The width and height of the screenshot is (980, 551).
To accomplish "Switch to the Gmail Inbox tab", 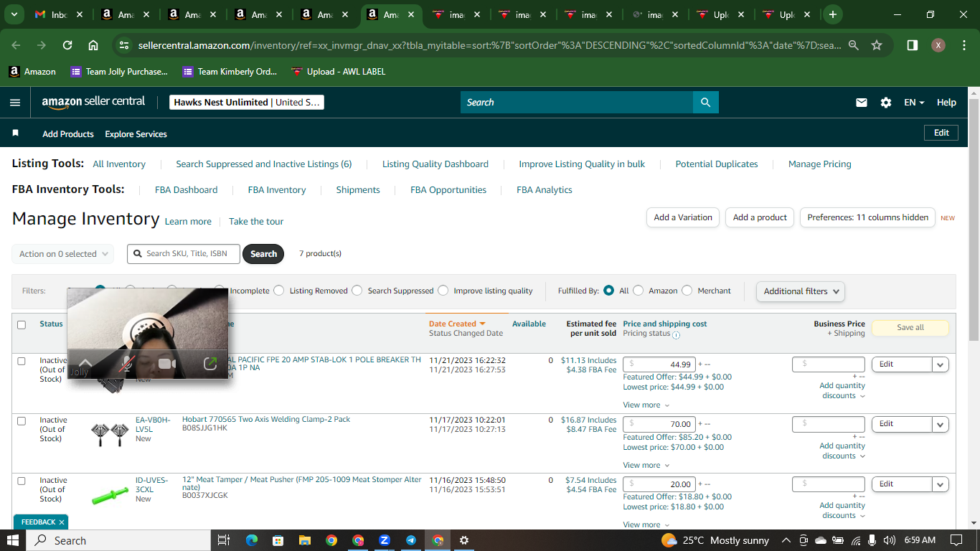I will click(x=58, y=14).
